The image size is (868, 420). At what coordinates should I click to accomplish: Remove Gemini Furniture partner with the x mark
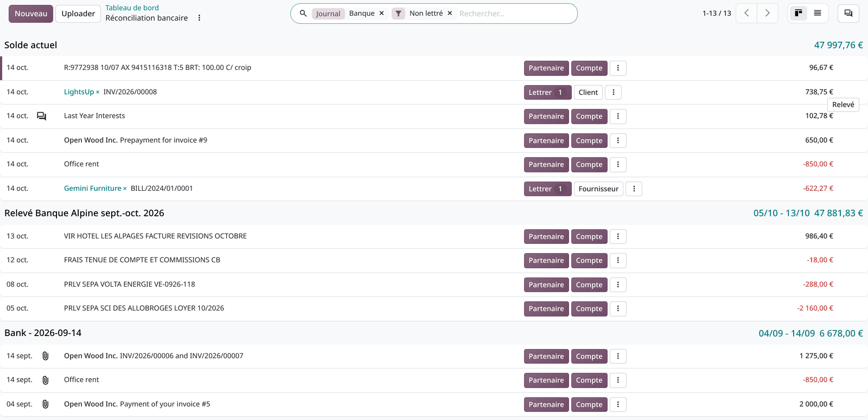coord(125,189)
